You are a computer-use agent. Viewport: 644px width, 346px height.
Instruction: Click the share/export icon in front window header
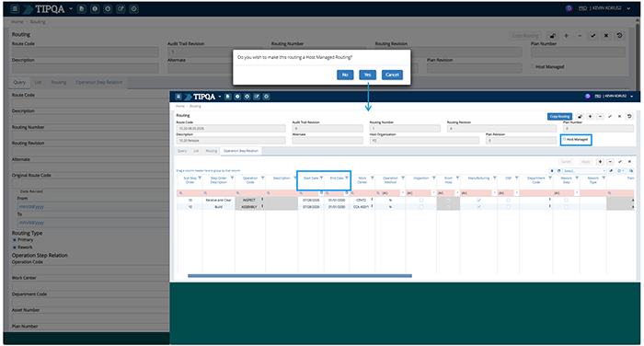coord(257,97)
